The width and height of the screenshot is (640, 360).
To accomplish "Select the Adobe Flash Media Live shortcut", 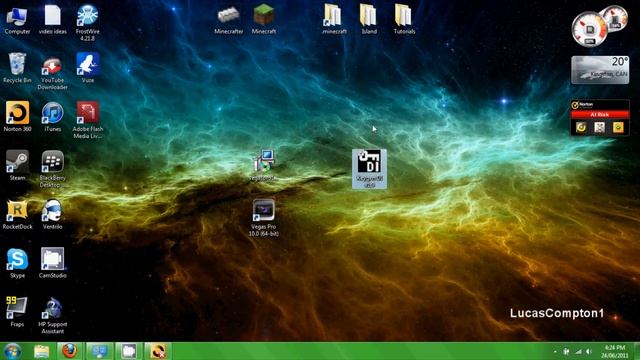I will pyautogui.click(x=88, y=120).
